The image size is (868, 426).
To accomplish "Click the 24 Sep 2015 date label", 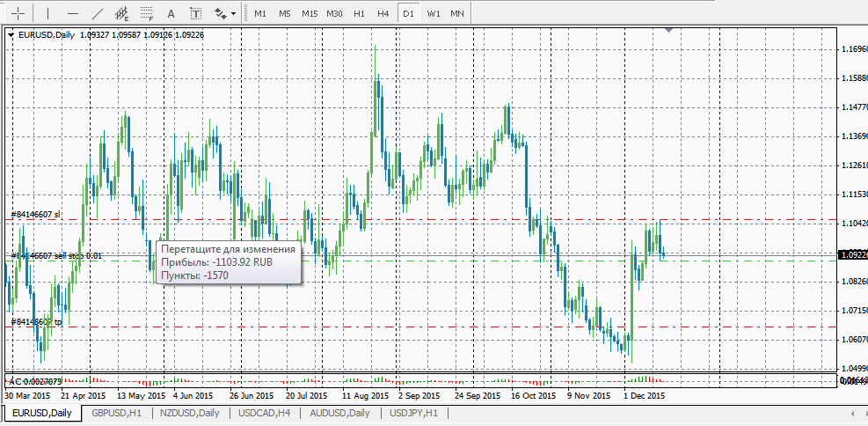I will [x=478, y=396].
